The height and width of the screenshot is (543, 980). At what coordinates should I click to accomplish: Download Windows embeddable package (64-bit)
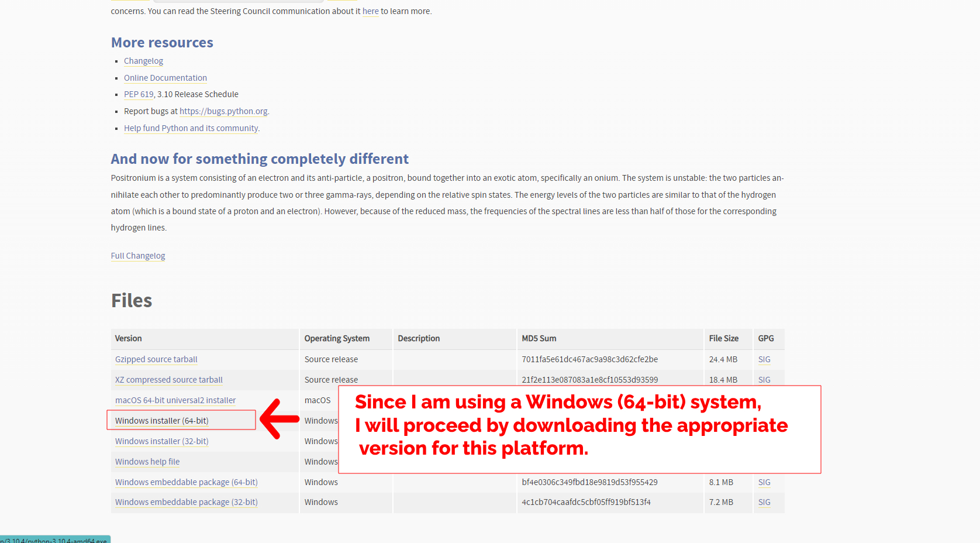coord(186,482)
